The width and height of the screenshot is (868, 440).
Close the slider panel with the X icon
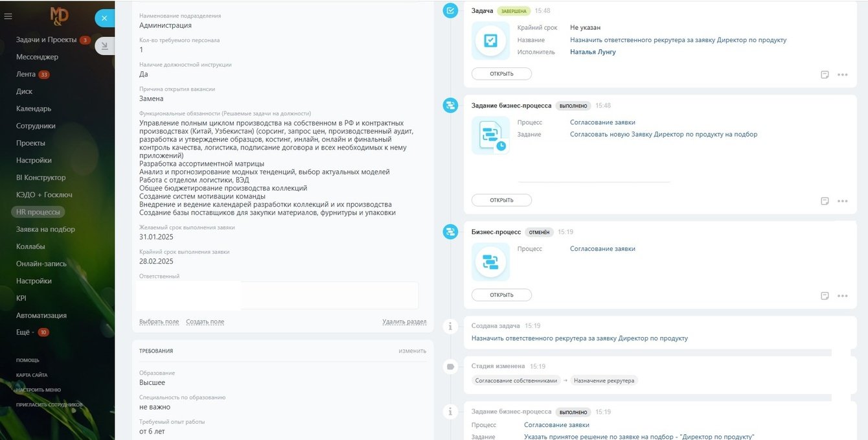coord(104,18)
